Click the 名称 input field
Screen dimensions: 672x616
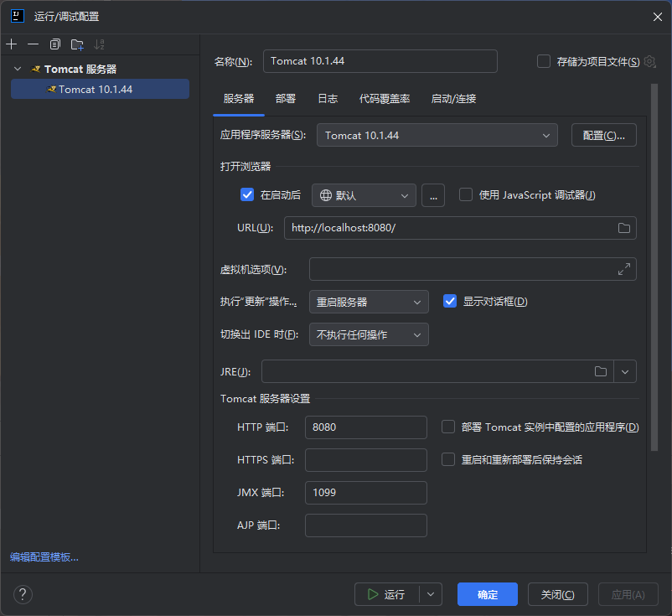click(380, 61)
